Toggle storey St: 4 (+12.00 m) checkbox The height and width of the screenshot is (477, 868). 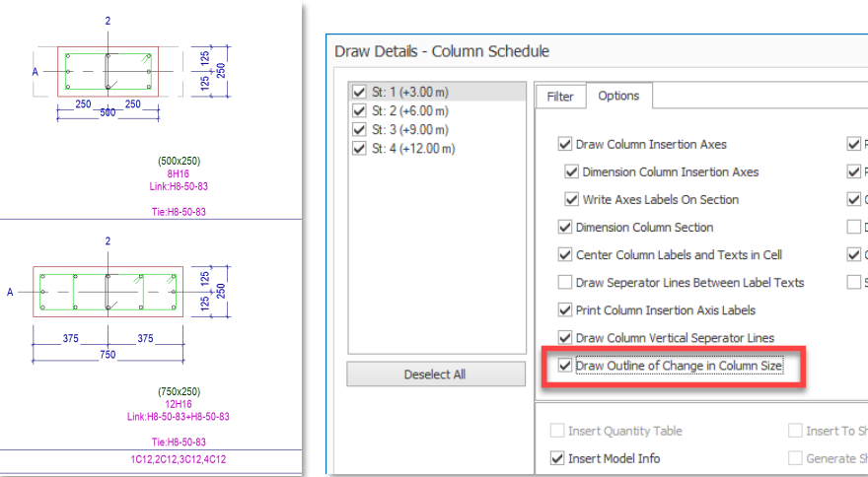[359, 149]
